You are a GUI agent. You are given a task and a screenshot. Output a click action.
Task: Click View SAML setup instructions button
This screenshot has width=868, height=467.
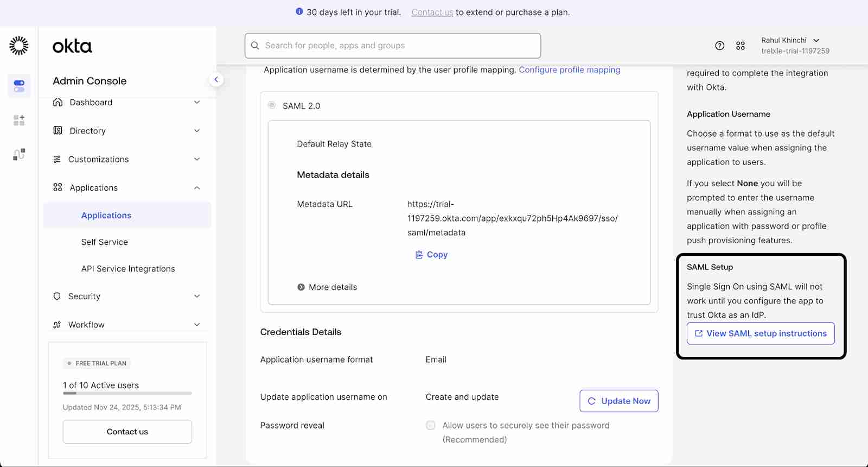pyautogui.click(x=761, y=333)
